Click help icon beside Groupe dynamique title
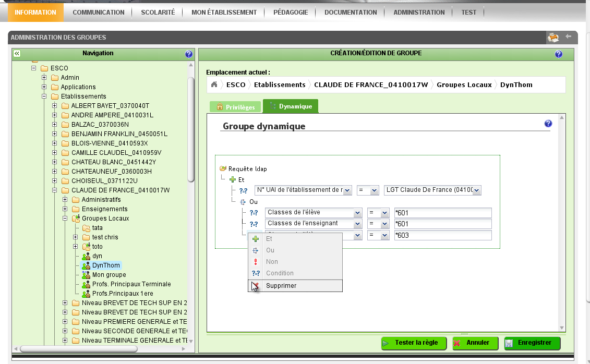Image resolution: width=590 pixels, height=364 pixels. pos(548,124)
